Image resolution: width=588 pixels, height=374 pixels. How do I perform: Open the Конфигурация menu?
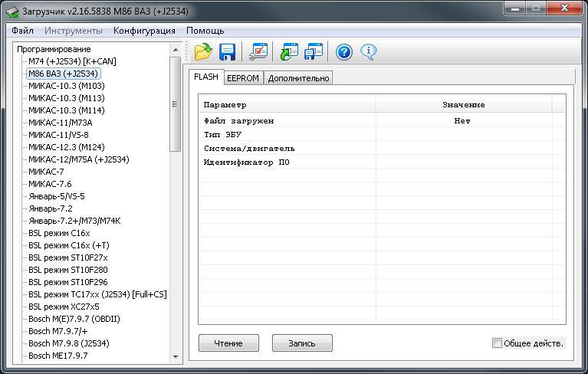tap(144, 31)
